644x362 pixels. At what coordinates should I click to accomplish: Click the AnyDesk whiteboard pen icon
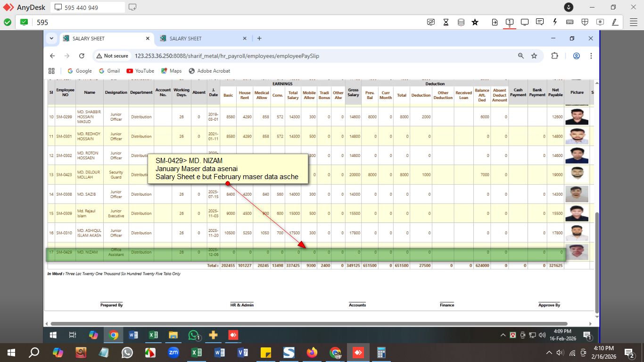tap(615, 22)
